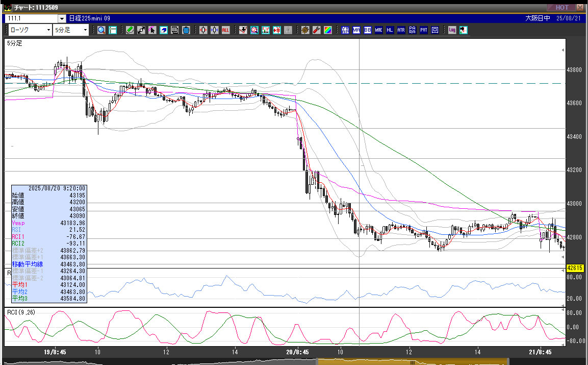Open the 111.1 symbol code dropdown arrow
This screenshot has height=365, width=588.
62,18
